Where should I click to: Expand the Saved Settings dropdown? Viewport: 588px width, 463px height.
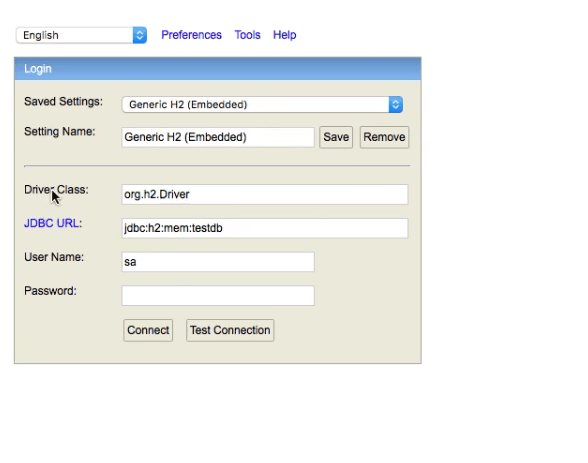click(262, 105)
